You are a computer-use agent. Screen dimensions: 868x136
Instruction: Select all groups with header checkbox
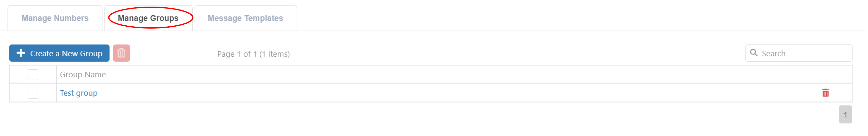click(x=33, y=74)
